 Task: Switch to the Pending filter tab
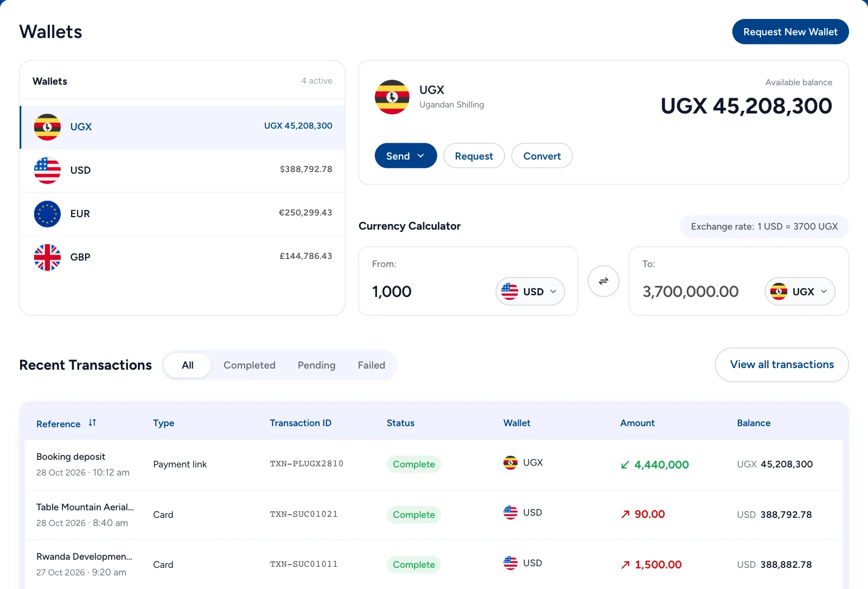coord(316,365)
